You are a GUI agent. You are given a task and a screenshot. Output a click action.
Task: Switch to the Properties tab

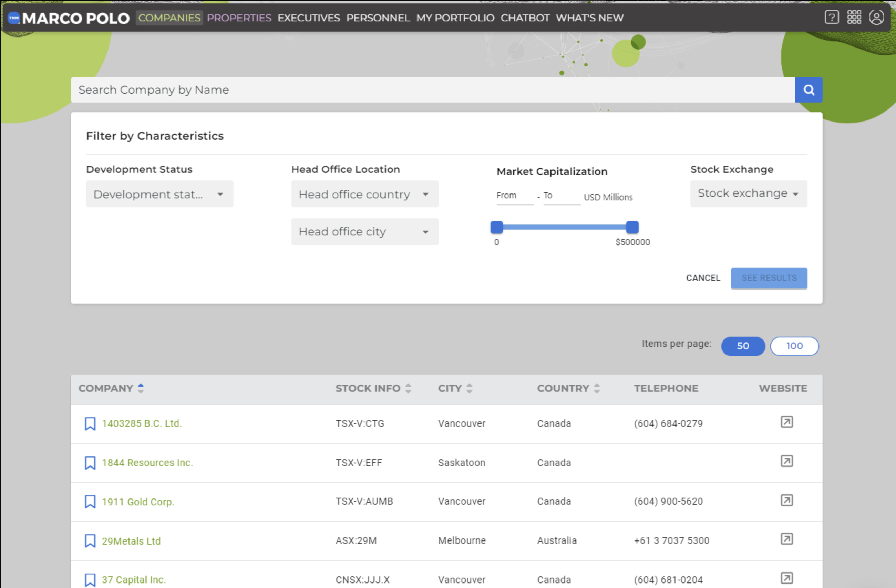[x=239, y=18]
